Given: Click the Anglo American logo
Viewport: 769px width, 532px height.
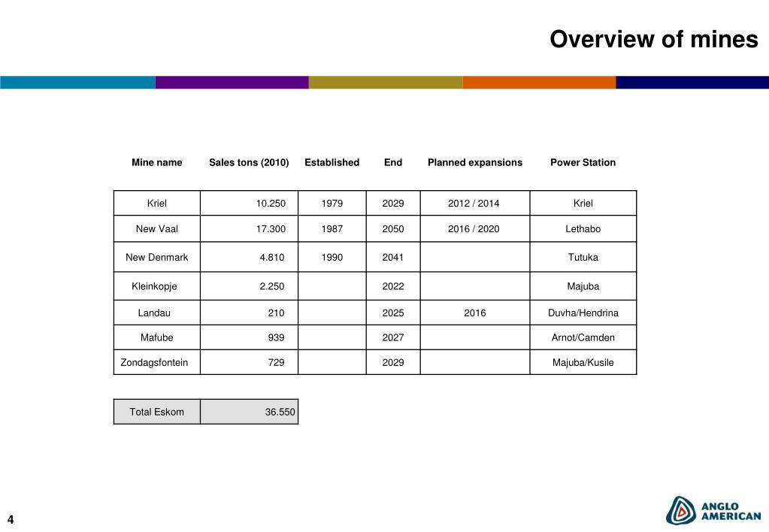Looking at the screenshot, I should pyautogui.click(x=713, y=510).
